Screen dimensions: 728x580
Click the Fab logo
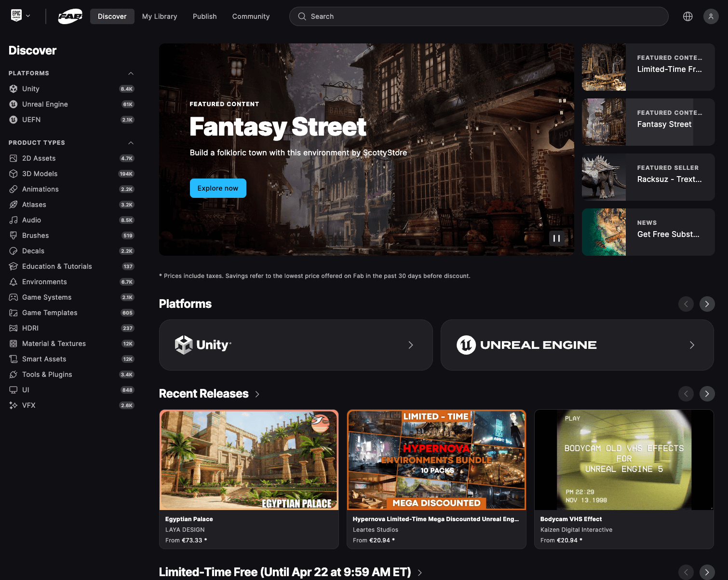pyautogui.click(x=70, y=16)
